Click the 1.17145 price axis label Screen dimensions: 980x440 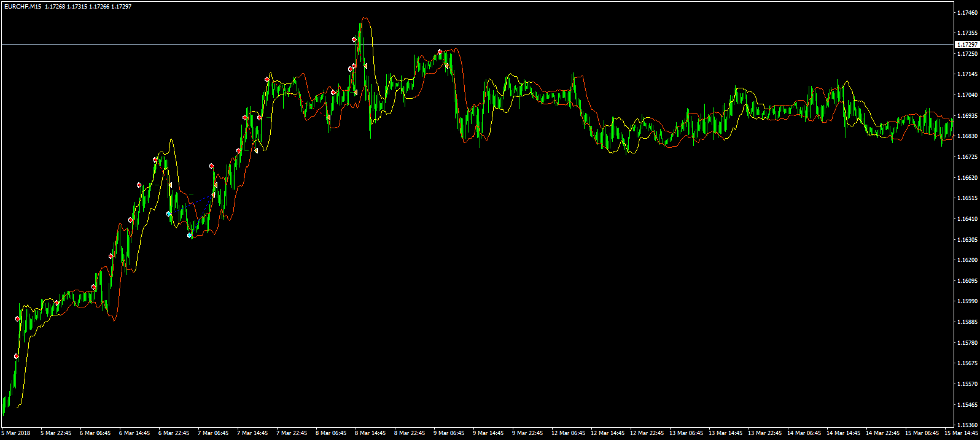pyautogui.click(x=968, y=74)
